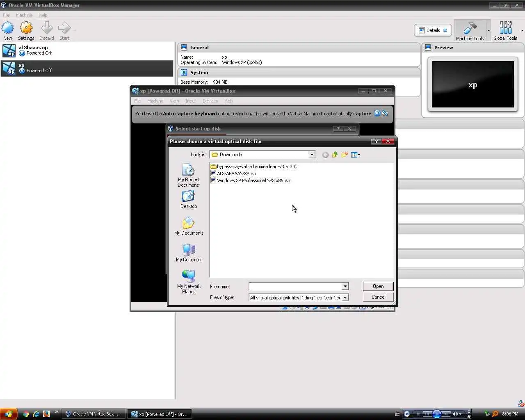Expand the Look in folder dropdown

tap(312, 155)
